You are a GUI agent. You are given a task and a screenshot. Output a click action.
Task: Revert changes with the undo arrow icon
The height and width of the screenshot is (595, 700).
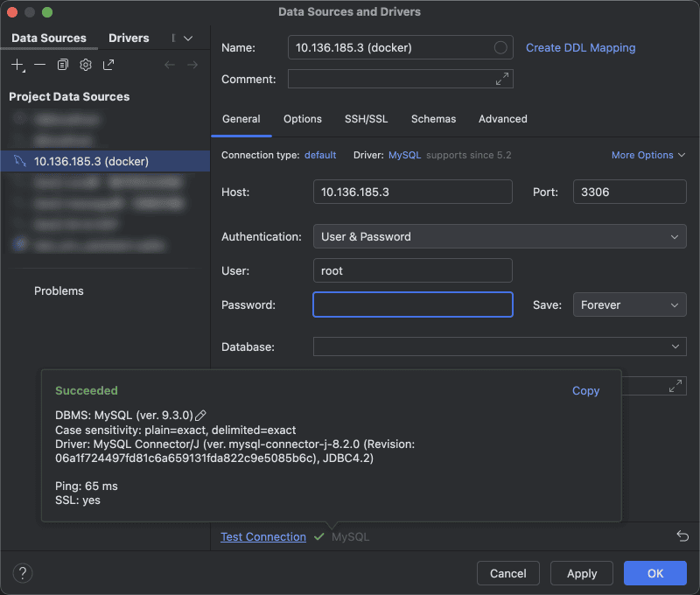pos(682,535)
